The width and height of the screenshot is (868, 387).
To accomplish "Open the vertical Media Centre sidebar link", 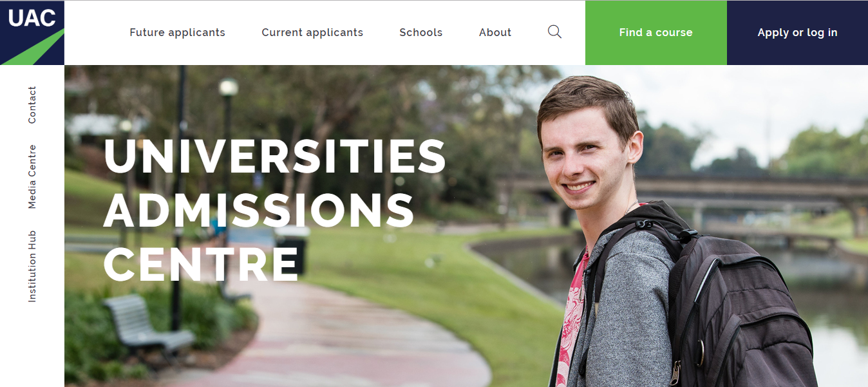I will (x=32, y=176).
